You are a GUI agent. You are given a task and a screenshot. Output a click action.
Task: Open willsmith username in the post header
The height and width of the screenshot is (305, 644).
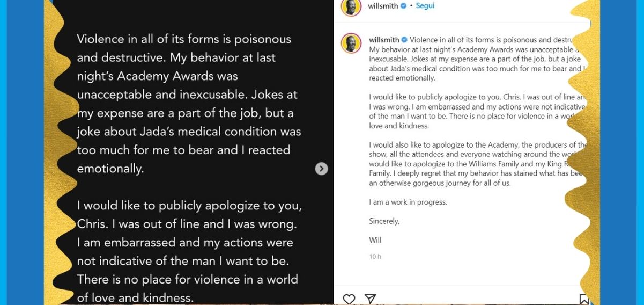click(x=383, y=6)
